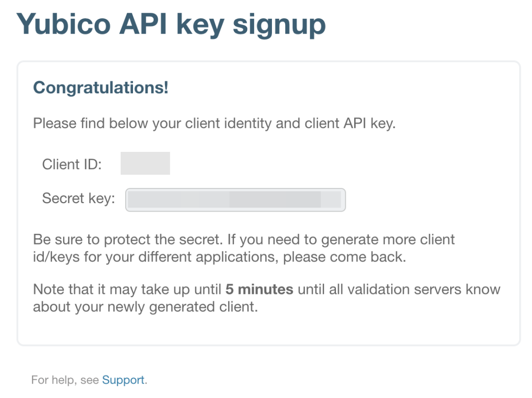Screen dimensions: 532x398
Task: Click the Secret key input field
Action: pyautogui.click(x=235, y=200)
